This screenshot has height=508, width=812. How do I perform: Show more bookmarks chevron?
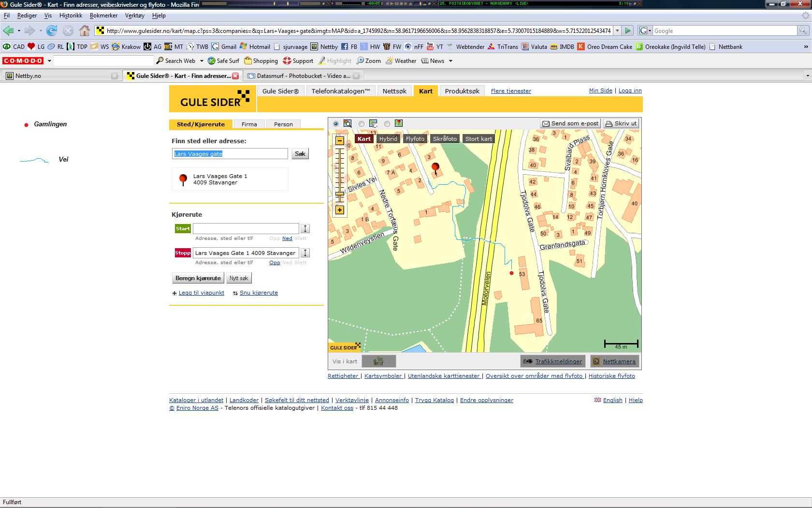(x=806, y=47)
